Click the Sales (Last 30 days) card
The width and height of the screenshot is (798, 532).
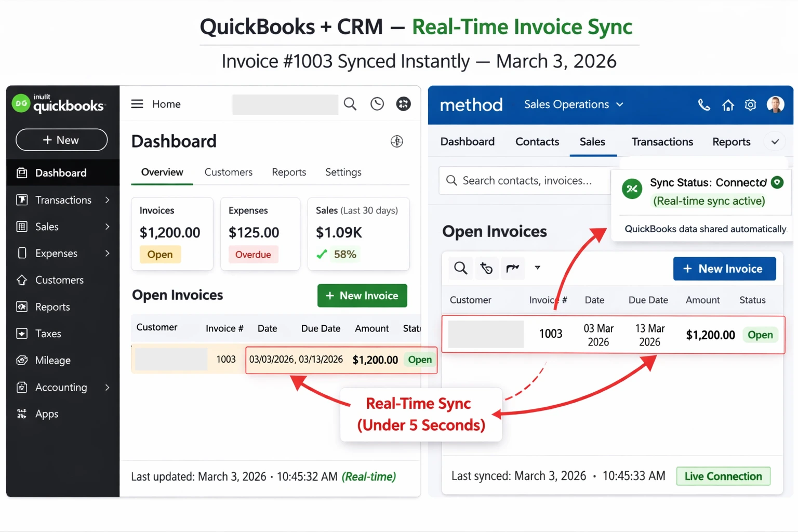358,234
